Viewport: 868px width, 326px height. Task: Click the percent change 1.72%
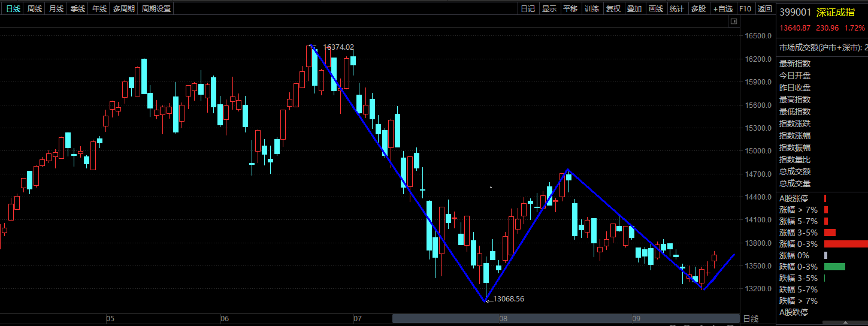[x=854, y=28]
